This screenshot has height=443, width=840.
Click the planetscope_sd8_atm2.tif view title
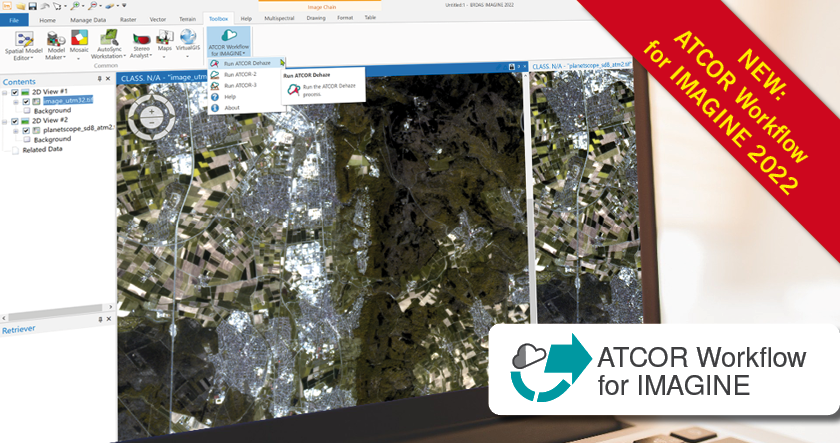click(582, 66)
